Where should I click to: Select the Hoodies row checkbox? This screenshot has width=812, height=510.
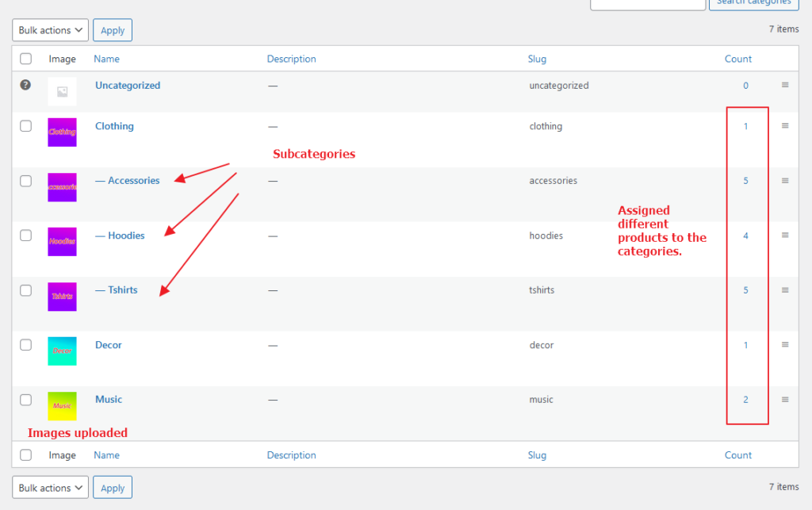click(26, 236)
